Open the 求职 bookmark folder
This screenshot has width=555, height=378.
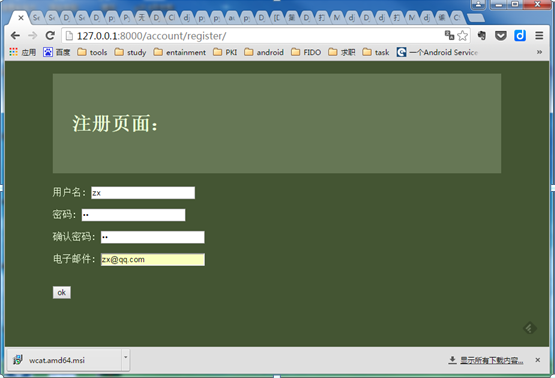pyautogui.click(x=342, y=52)
